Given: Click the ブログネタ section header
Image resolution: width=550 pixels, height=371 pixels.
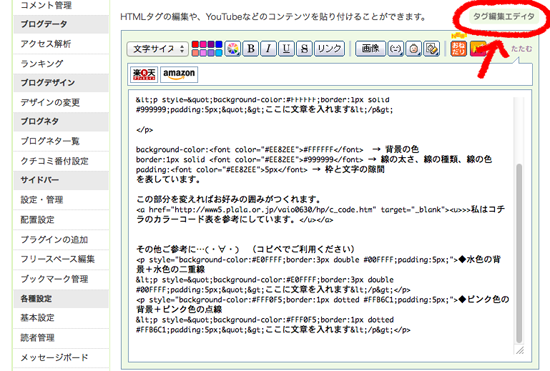Looking at the screenshot, I should [61, 121].
